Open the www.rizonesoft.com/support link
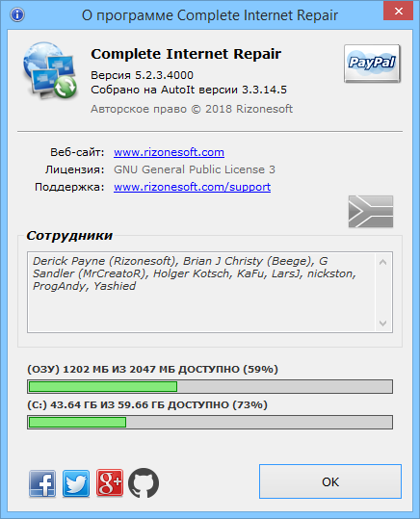The width and height of the screenshot is (420, 519). click(x=192, y=187)
